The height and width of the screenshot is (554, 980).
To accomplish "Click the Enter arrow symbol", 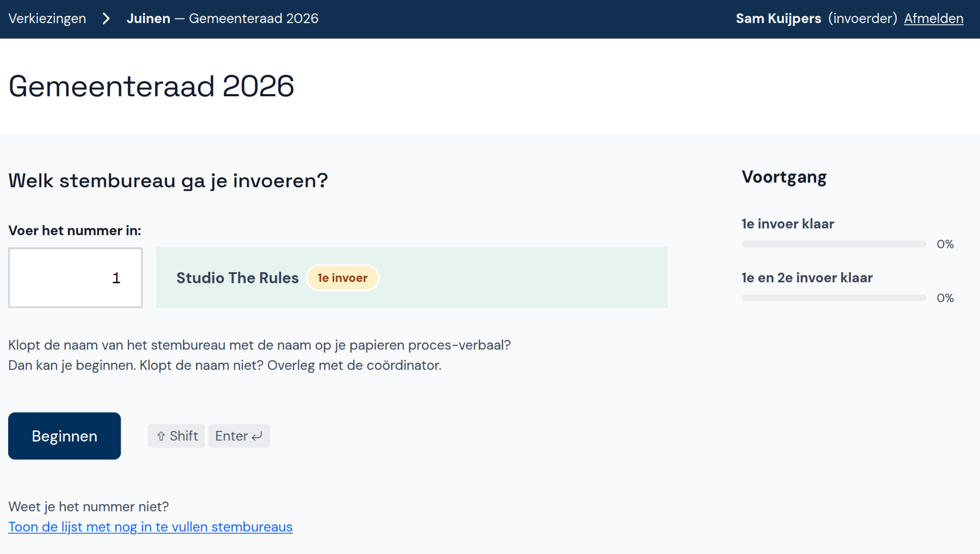I will pyautogui.click(x=256, y=436).
